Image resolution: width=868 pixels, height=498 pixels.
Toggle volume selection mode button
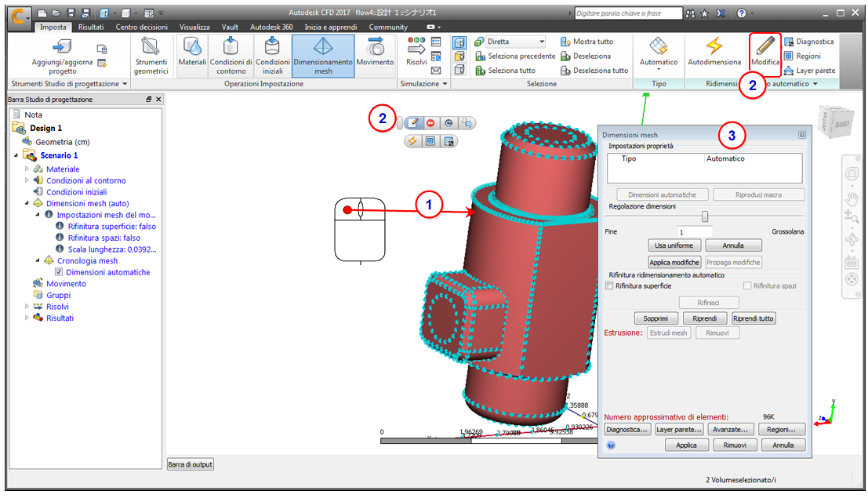click(x=459, y=42)
